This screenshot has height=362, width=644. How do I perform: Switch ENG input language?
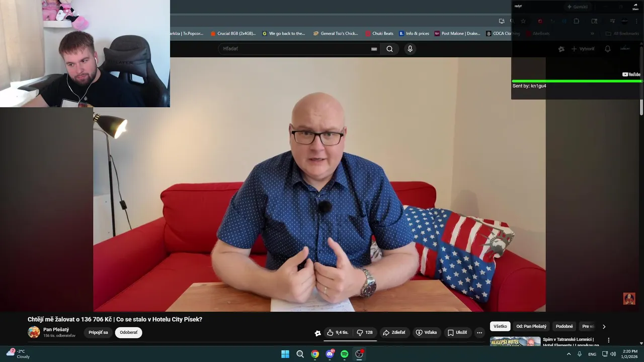[x=592, y=354]
